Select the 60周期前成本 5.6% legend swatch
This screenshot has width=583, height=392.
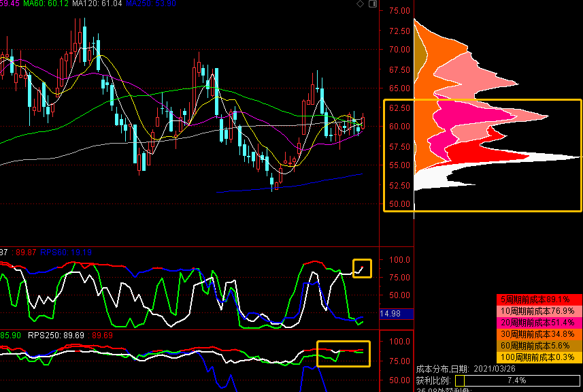tap(539, 346)
